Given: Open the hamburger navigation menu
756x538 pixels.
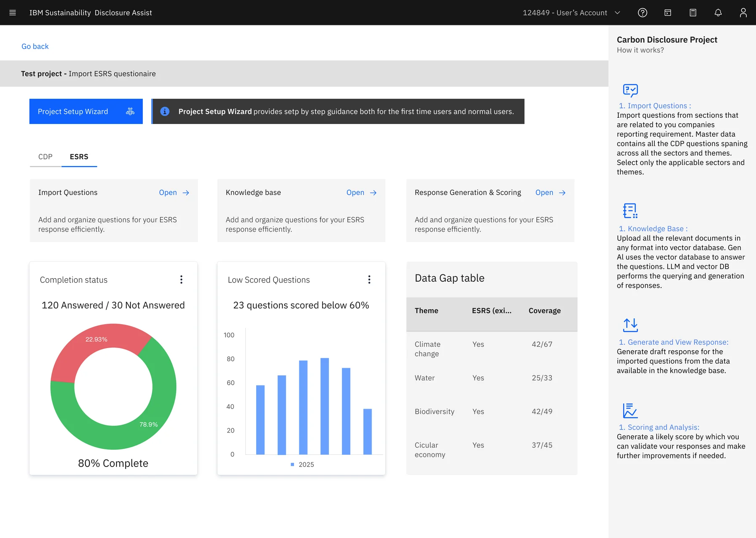Looking at the screenshot, I should 13,13.
